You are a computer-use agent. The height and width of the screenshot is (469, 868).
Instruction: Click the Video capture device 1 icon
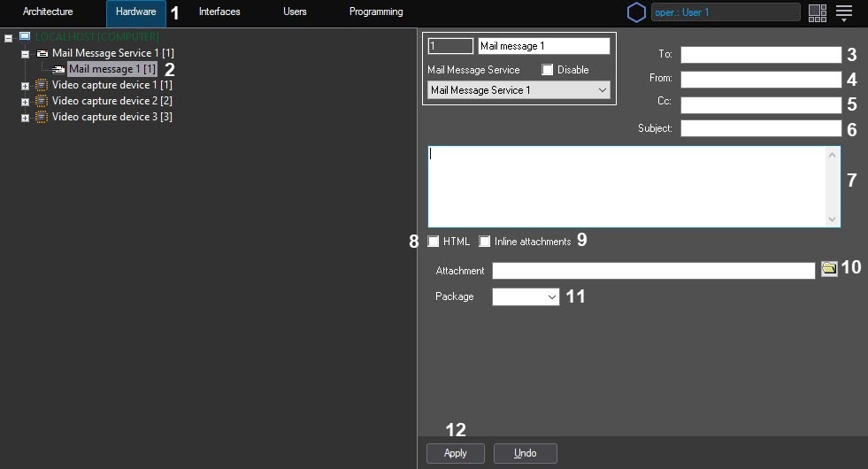[41, 85]
